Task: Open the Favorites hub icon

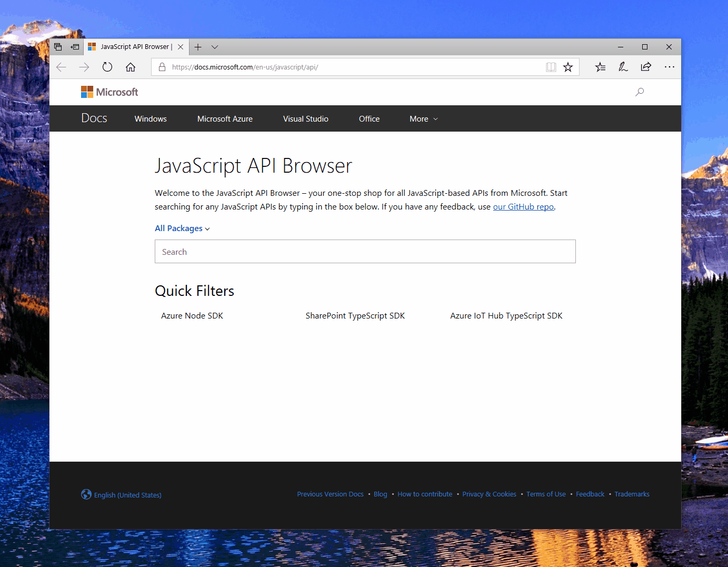Action: 600,67
